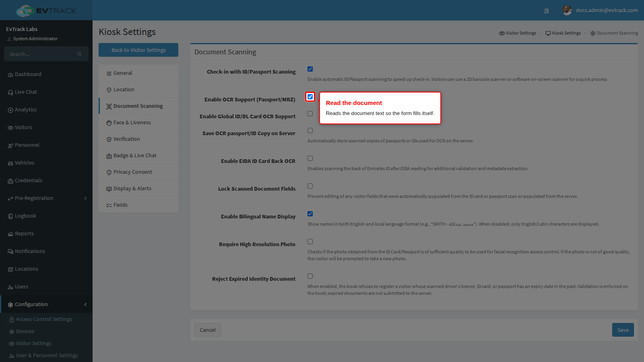The image size is (644, 362).
Task: Enable Save OCR passport/ID Copy on Server
Action: tap(310, 131)
